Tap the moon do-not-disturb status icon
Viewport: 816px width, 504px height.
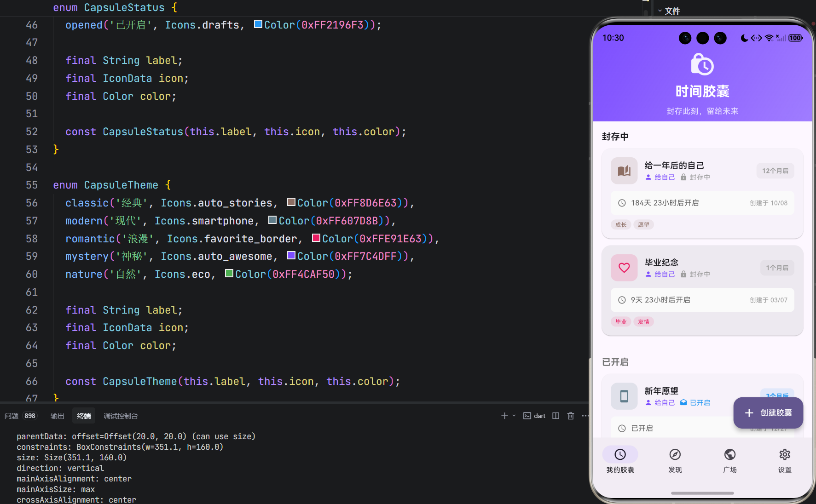click(744, 38)
